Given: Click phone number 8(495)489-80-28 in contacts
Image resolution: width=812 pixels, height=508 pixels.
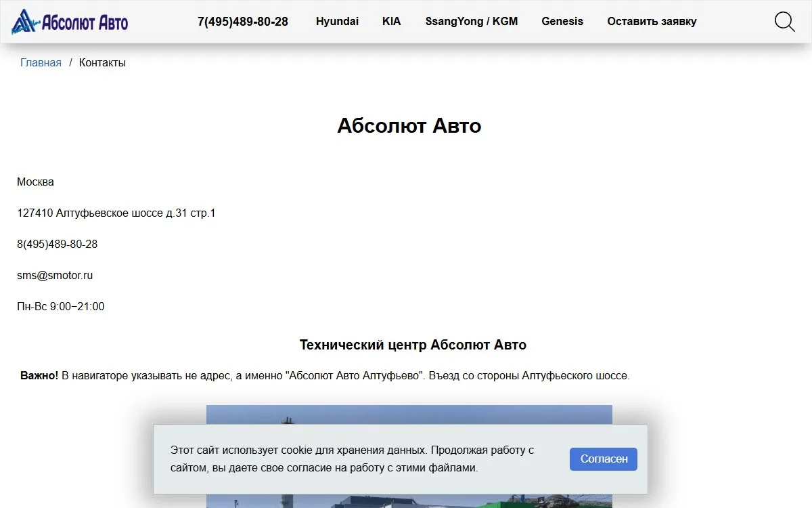Looking at the screenshot, I should click(x=58, y=245).
